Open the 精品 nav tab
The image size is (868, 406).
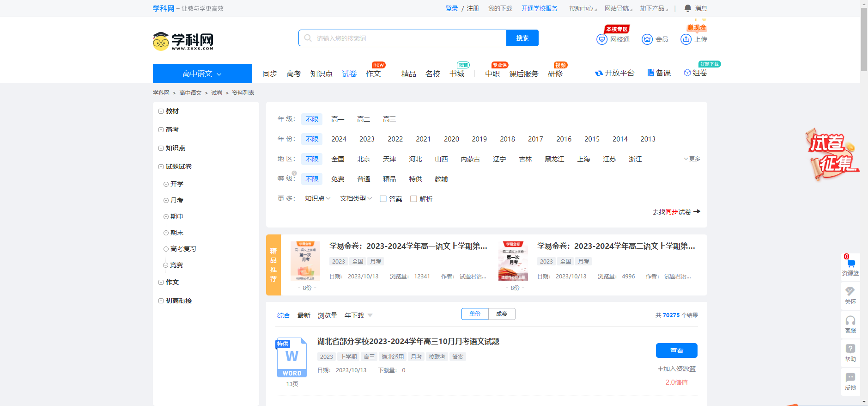pyautogui.click(x=409, y=74)
